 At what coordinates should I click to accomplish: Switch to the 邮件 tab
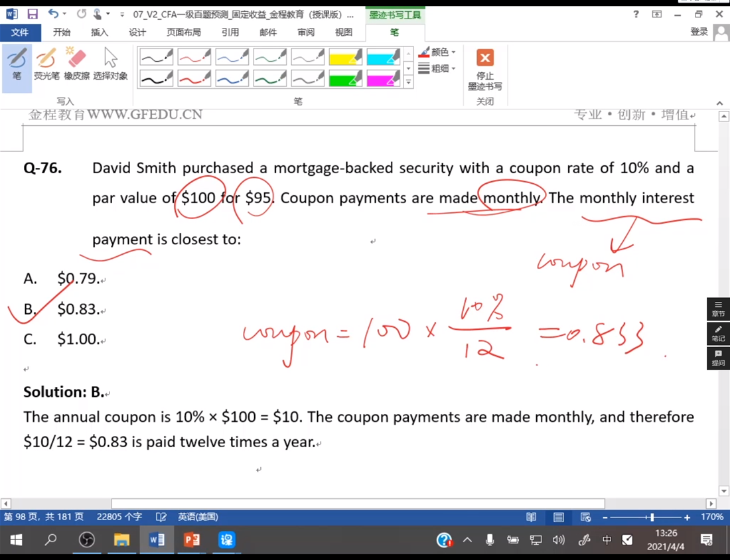(x=268, y=32)
